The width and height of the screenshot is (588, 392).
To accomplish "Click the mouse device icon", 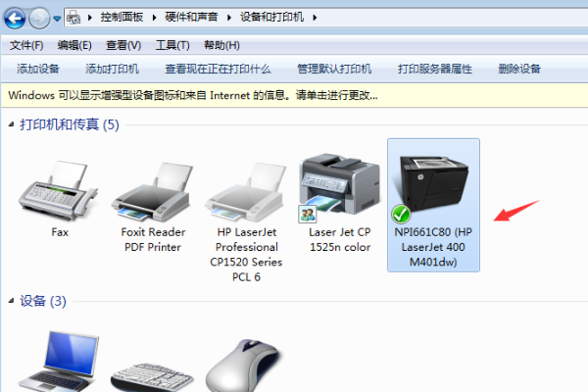I will [243, 366].
